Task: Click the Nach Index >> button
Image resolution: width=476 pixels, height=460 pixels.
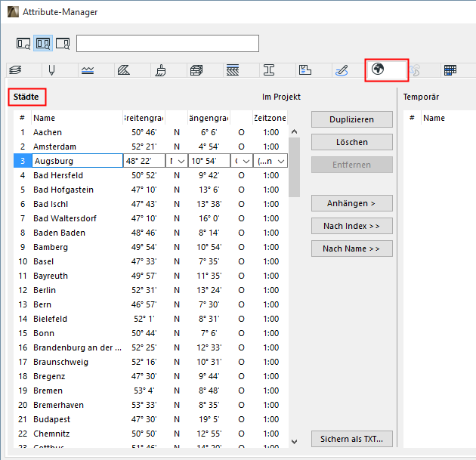Action: tap(352, 226)
